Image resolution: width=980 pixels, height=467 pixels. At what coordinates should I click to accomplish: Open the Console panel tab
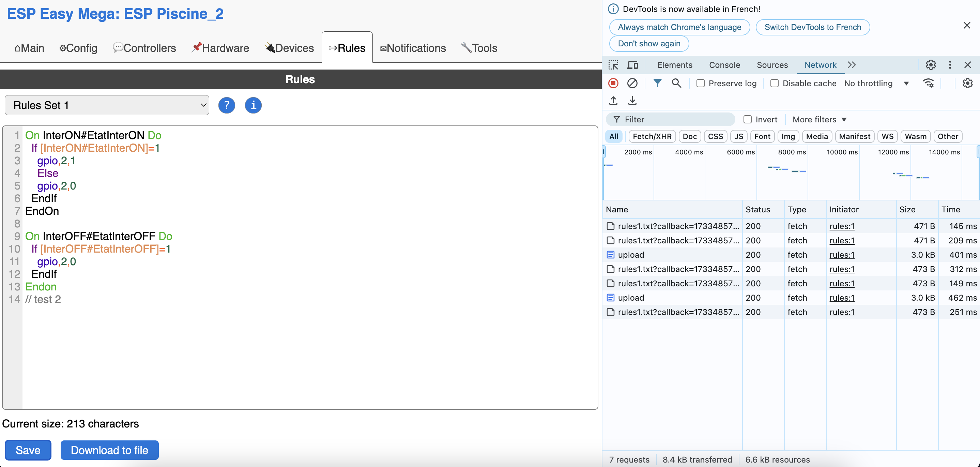click(x=724, y=65)
